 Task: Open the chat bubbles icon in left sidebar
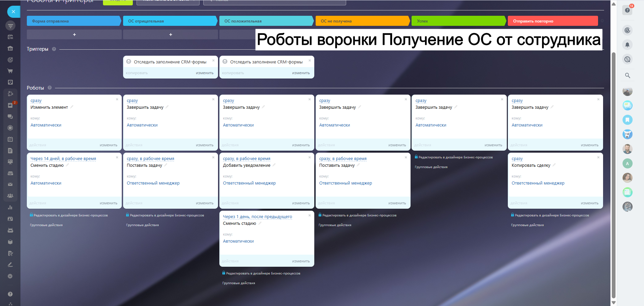pos(10,116)
